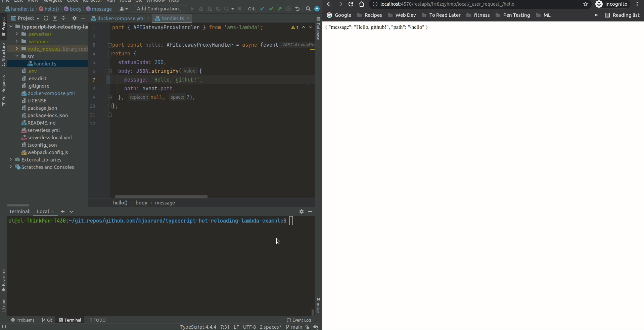The image size is (644, 330).
Task: Open the Git tool window from the status bar
Action: click(47, 320)
